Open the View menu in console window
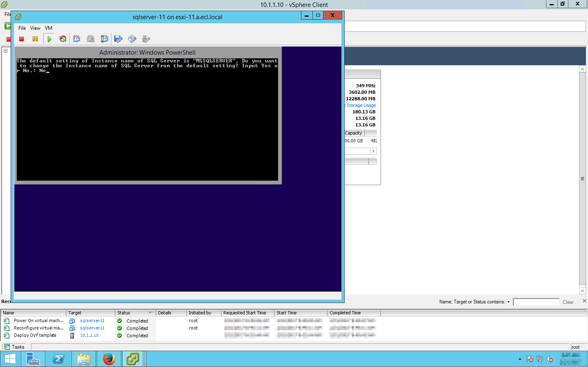The height and width of the screenshot is (367, 588). click(35, 28)
